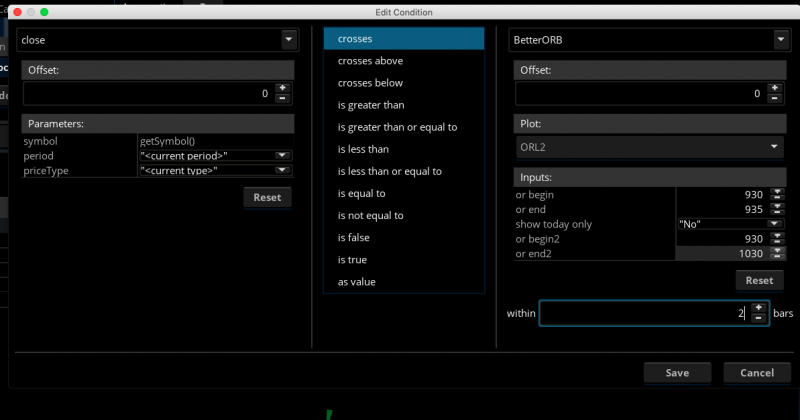
Task: Select "as value" in condition list
Action: coord(357,282)
